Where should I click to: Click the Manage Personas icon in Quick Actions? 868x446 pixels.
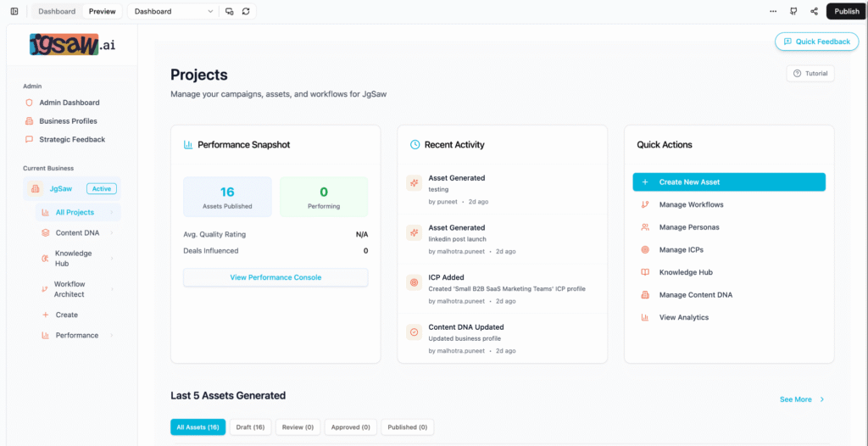pyautogui.click(x=645, y=227)
